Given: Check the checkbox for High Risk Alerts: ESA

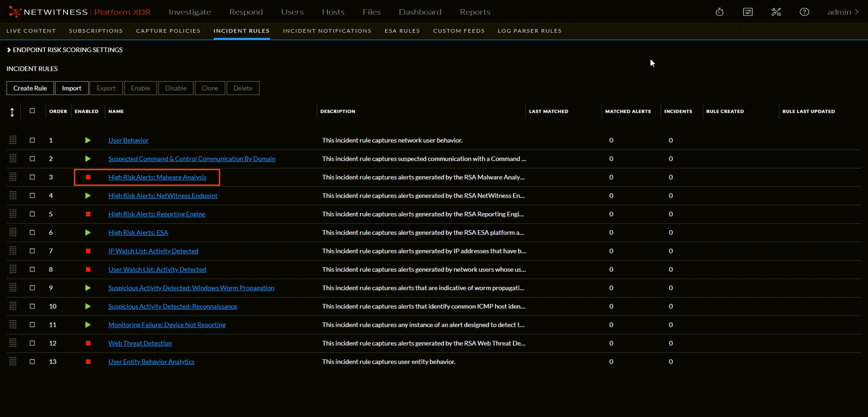Looking at the screenshot, I should pos(32,232).
